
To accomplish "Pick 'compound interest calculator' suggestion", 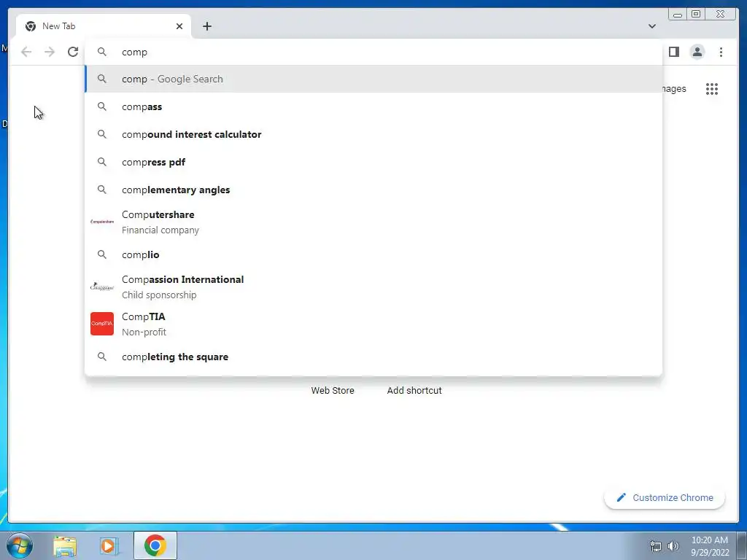I will click(x=373, y=134).
